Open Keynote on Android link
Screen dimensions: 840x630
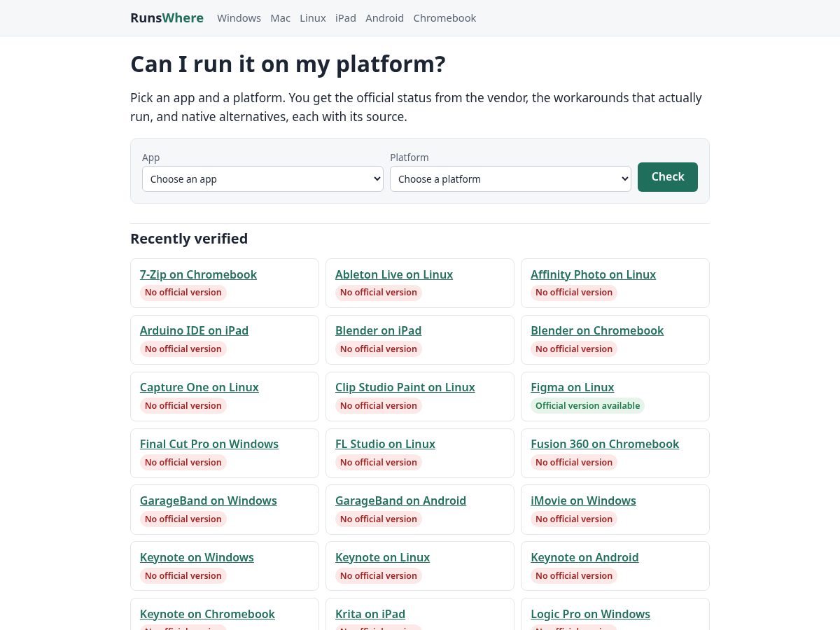(584, 557)
